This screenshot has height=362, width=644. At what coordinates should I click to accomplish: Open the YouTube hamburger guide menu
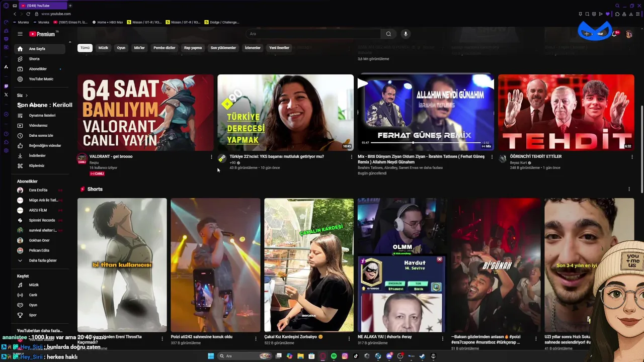coord(20,34)
